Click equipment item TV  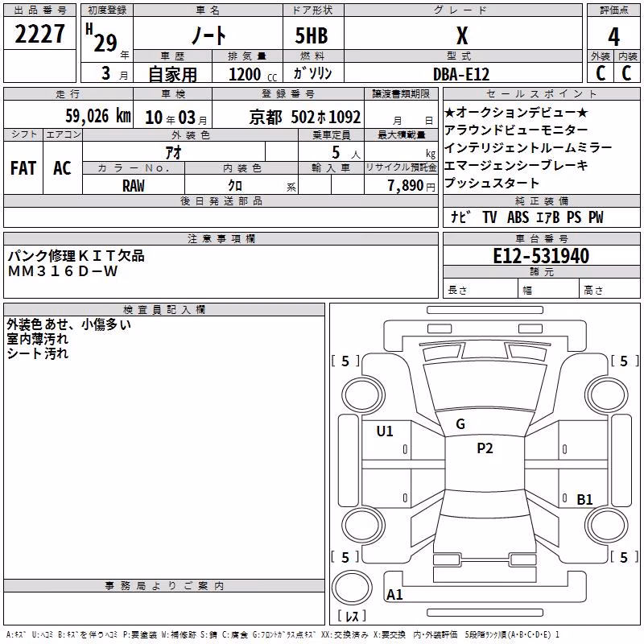pyautogui.click(x=489, y=217)
